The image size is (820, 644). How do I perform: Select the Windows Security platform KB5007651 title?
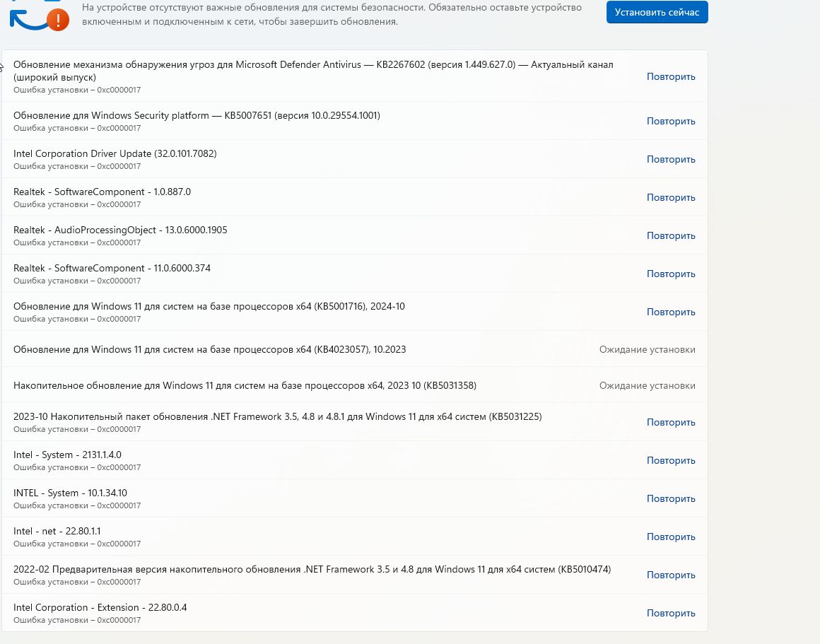coord(197,115)
